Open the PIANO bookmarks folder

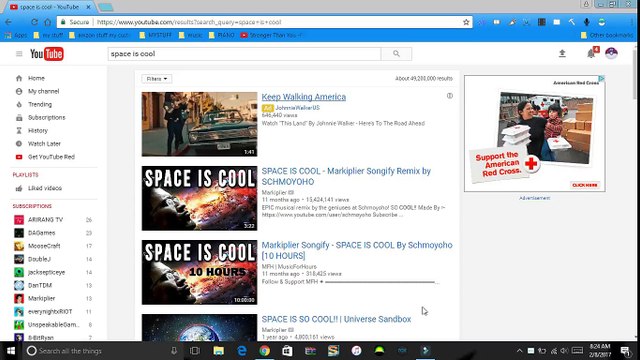222,35
